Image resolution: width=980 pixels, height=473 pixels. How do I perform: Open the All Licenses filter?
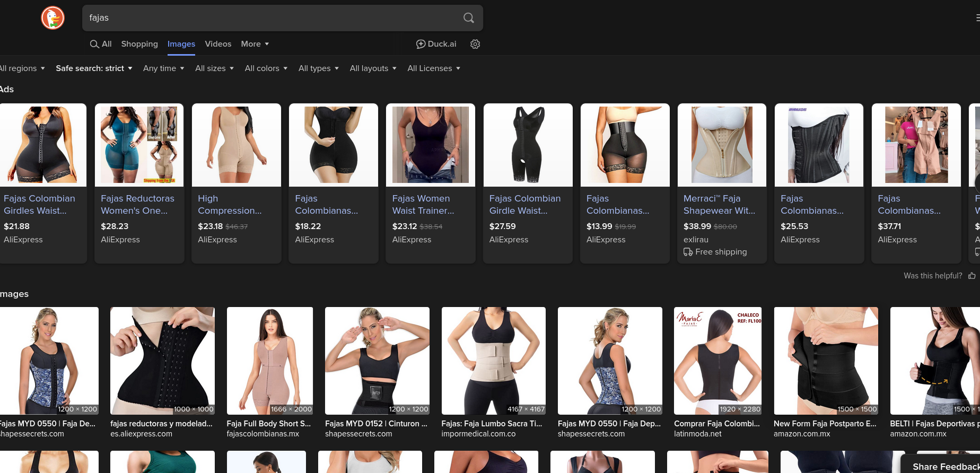[434, 68]
